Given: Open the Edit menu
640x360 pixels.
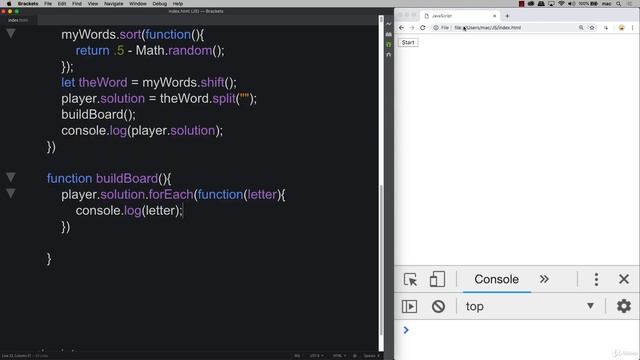Looking at the screenshot, I should (x=62, y=3).
